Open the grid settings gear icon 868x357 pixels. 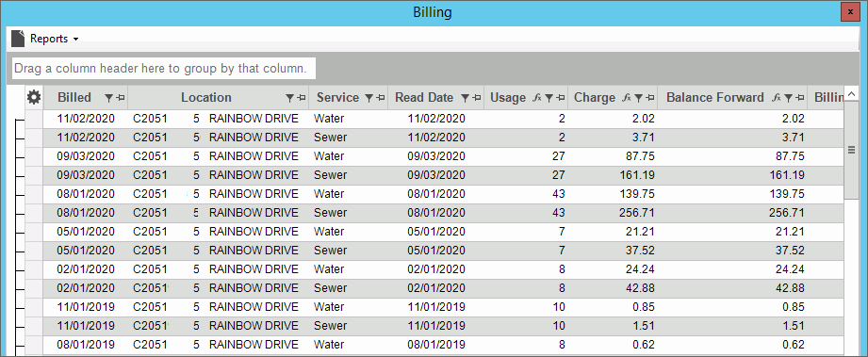(x=34, y=98)
